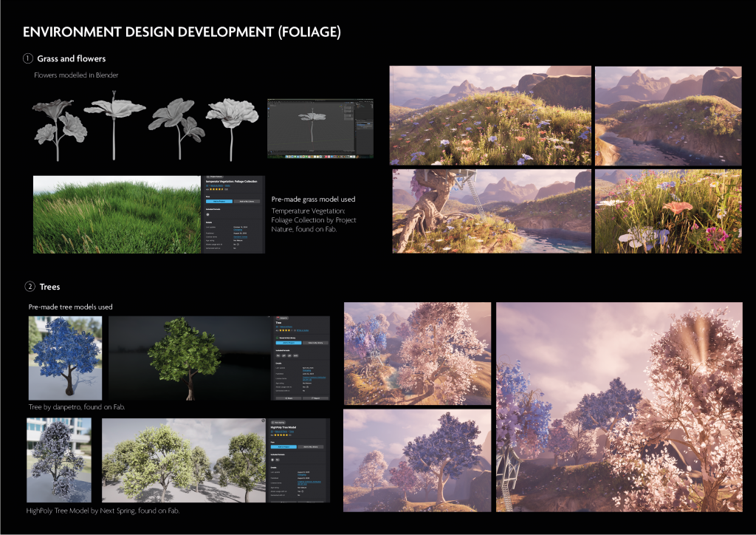The width and height of the screenshot is (756, 535).
Task: Click the Project Nature seller badge
Action: tap(213, 177)
